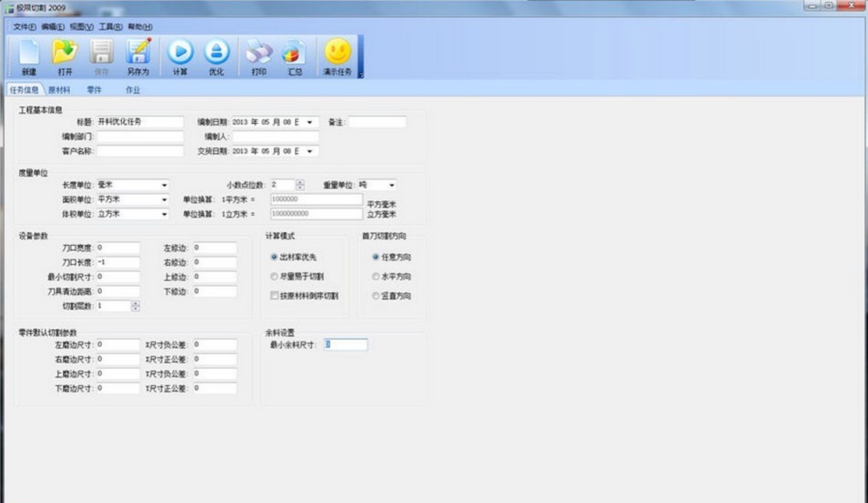Image resolution: width=868 pixels, height=503 pixels.
Task: Select the 尽量易于切割 radio button
Action: (x=275, y=276)
